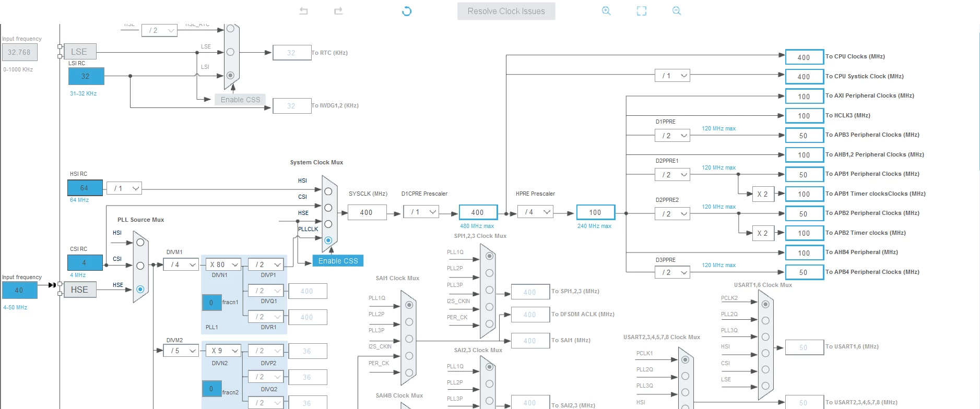Open the DIVM2 /5 dropdown

point(181,351)
